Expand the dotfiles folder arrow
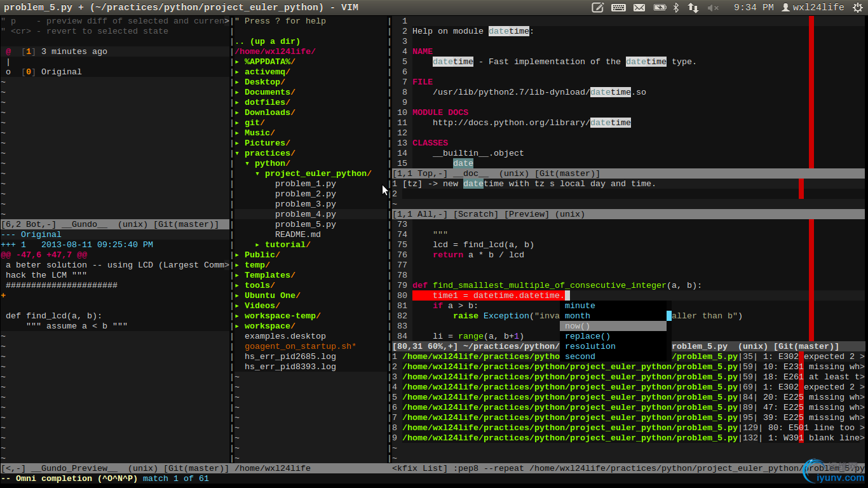Viewport: 868px width, 488px height. [x=237, y=102]
